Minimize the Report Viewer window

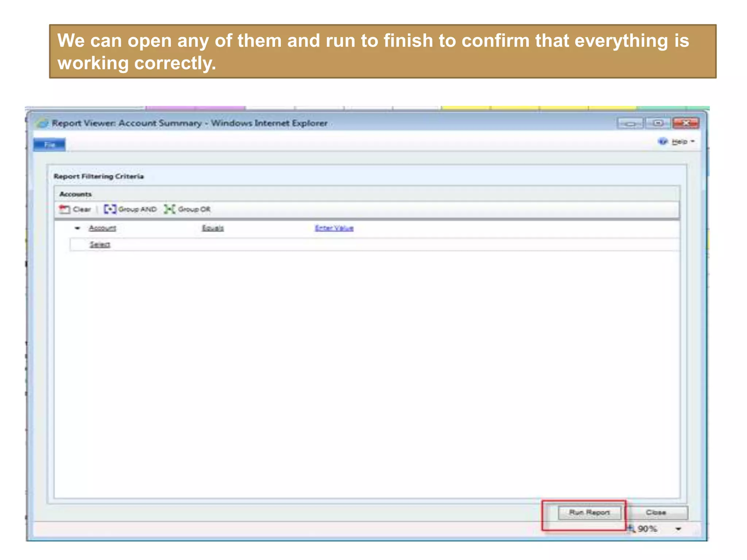click(630, 123)
